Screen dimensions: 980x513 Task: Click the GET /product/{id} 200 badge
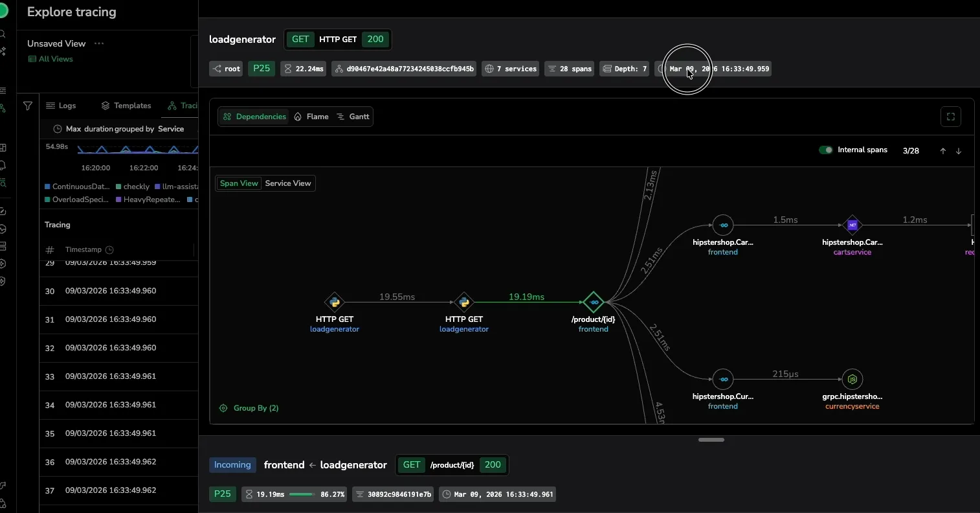452,465
